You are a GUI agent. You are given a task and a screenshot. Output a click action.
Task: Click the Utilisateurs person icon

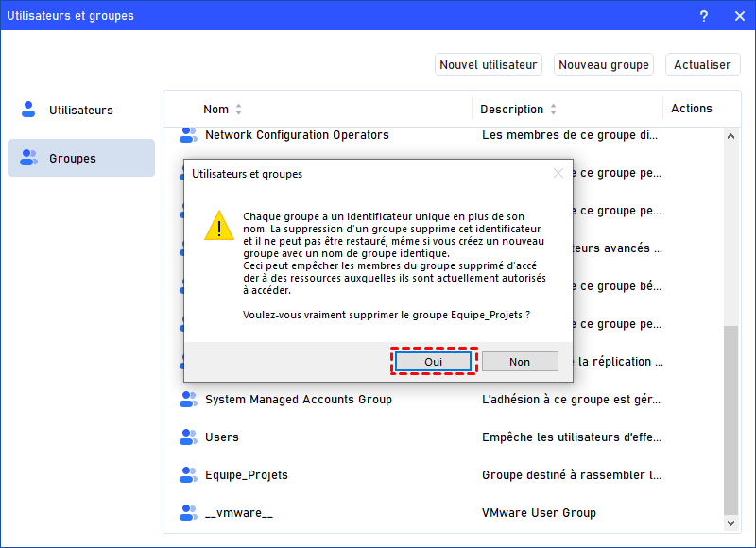pos(28,110)
